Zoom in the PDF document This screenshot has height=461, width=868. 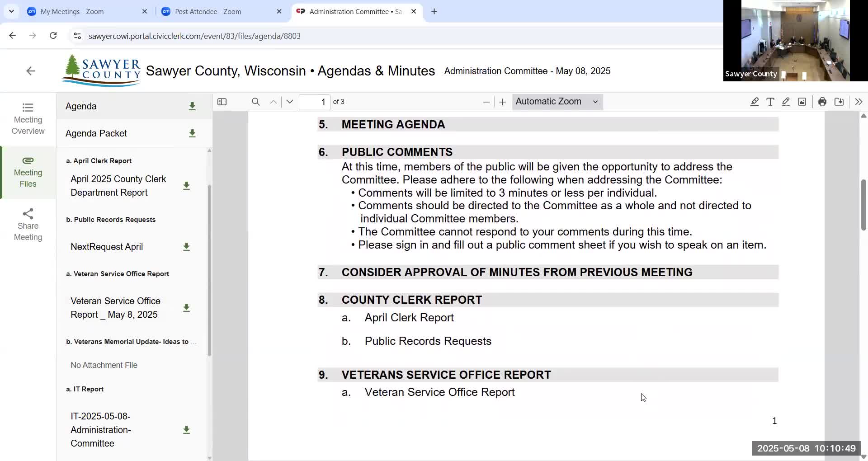502,102
